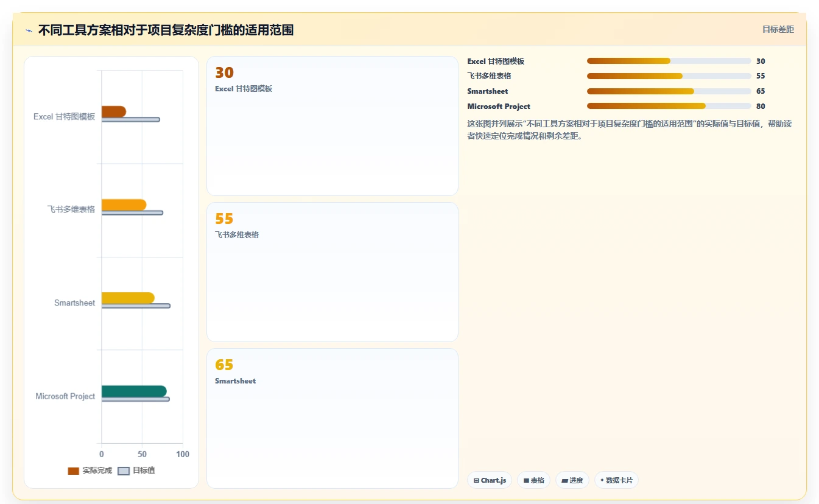
Task: Click the lightning icon beside the title
Action: 29,30
